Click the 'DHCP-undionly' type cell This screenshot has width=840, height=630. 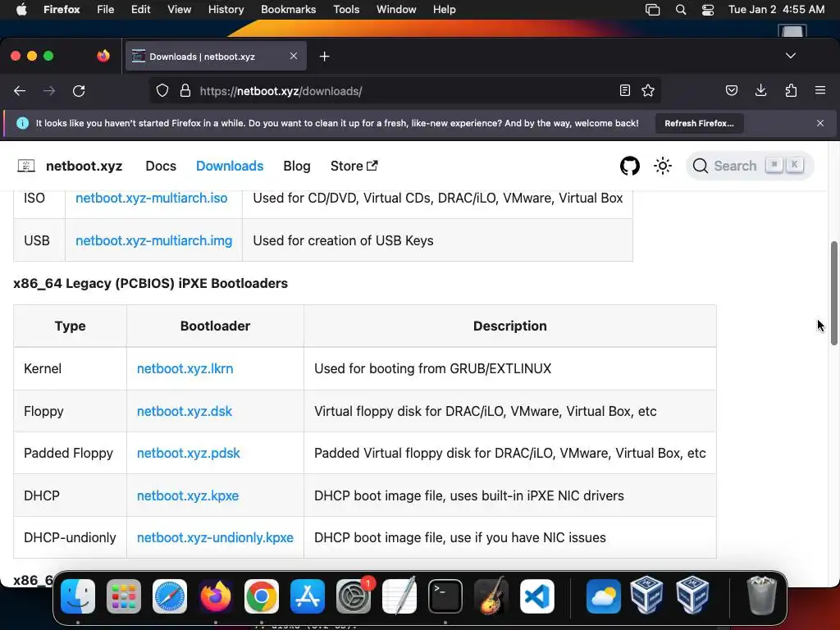tap(70, 537)
